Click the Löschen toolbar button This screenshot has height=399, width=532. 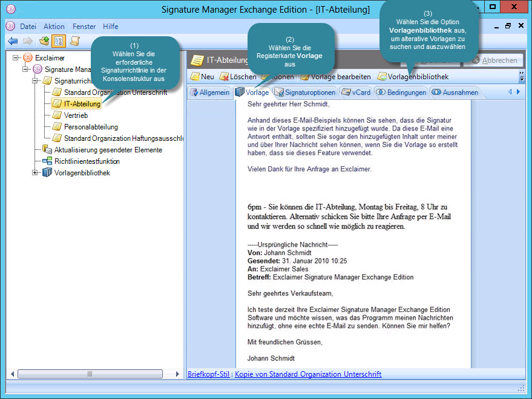coord(238,77)
